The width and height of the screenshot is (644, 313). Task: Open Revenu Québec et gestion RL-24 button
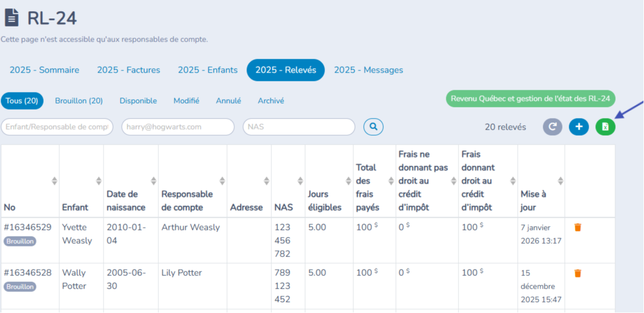(530, 99)
